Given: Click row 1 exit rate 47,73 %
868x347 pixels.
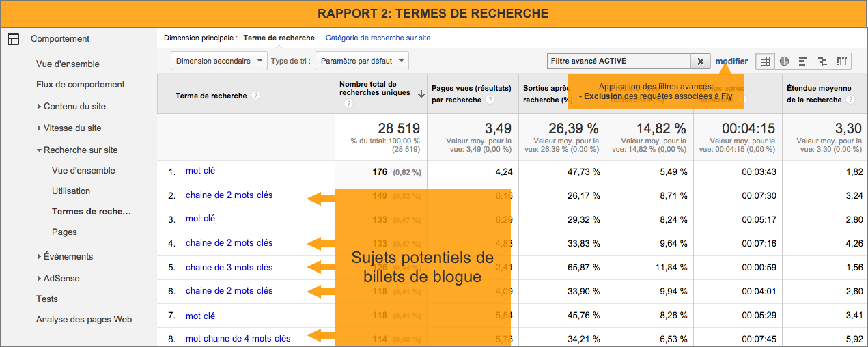Looking at the screenshot, I should point(584,172).
